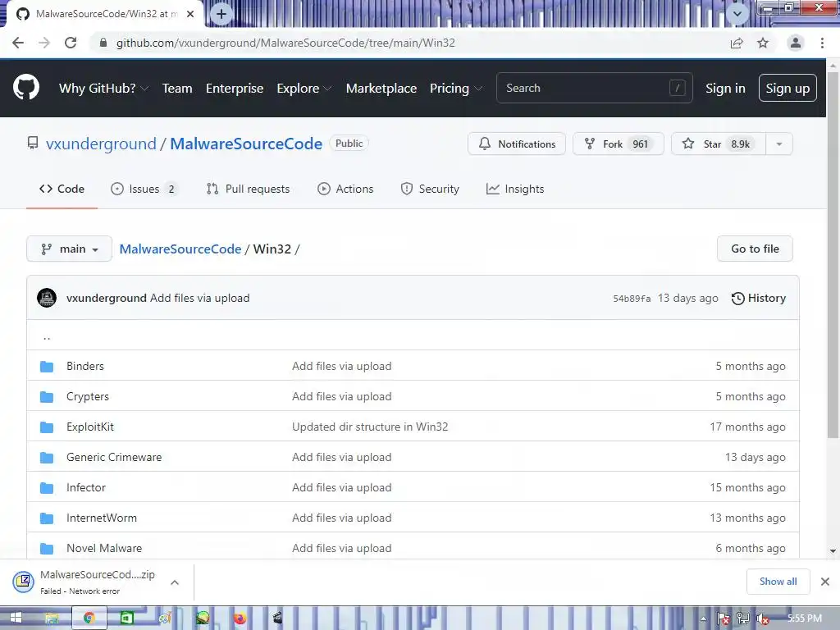Click the Sign up button
The image size is (840, 630).
[787, 88]
